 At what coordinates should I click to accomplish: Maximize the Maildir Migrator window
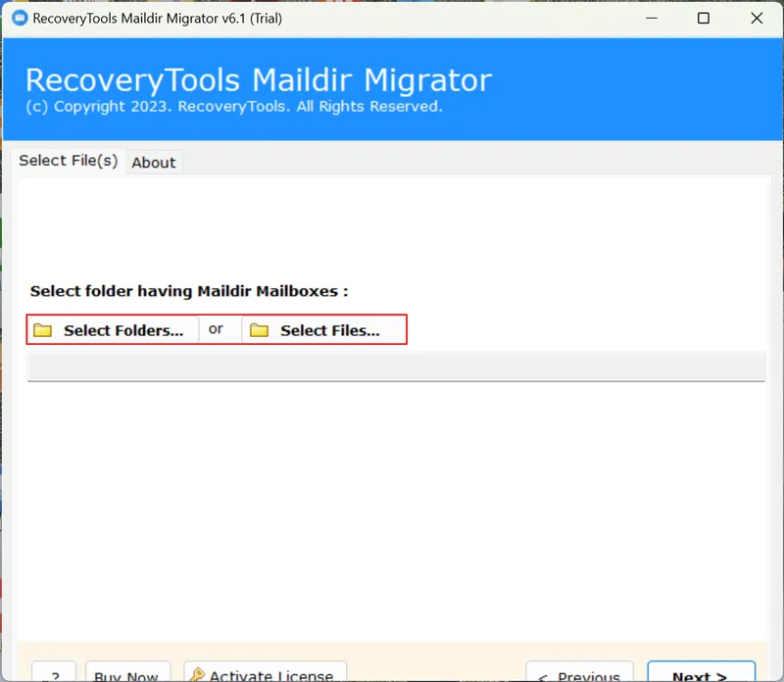[x=703, y=19]
